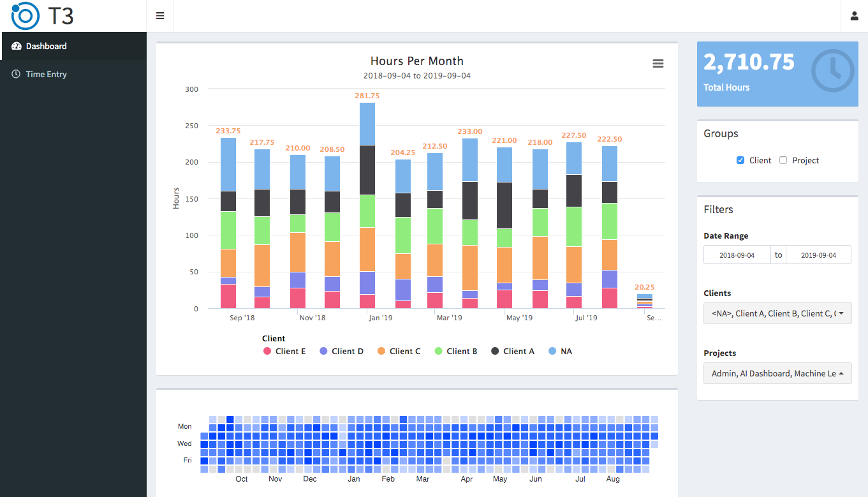The height and width of the screenshot is (497, 868).
Task: Click the 227.50 bar total label
Action: [575, 135]
